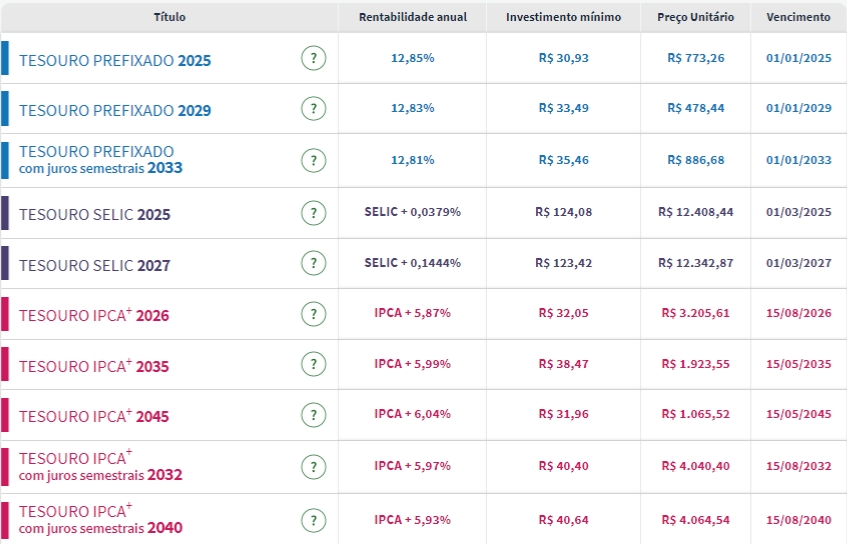The image size is (847, 544).
Task: Open help icon for IPCA+ juros semestrais 2040
Action: (x=313, y=519)
